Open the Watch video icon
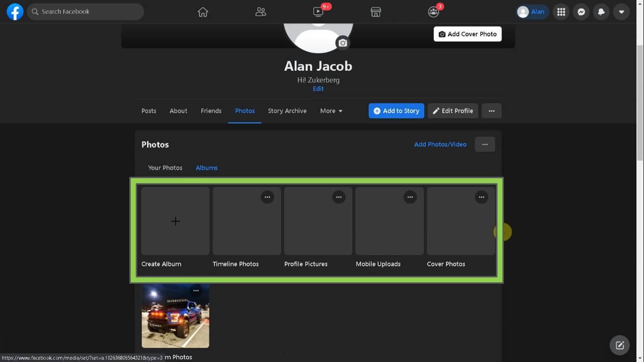The image size is (644, 362). [x=318, y=12]
